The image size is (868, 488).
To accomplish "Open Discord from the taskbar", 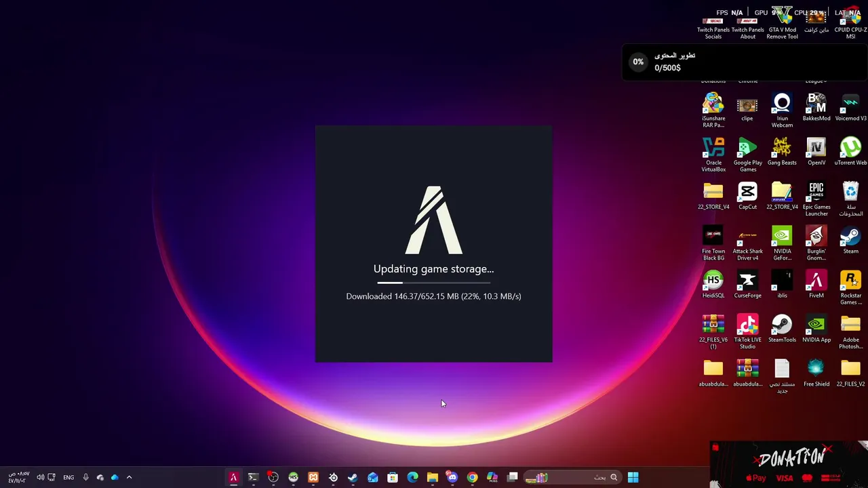I will [452, 477].
